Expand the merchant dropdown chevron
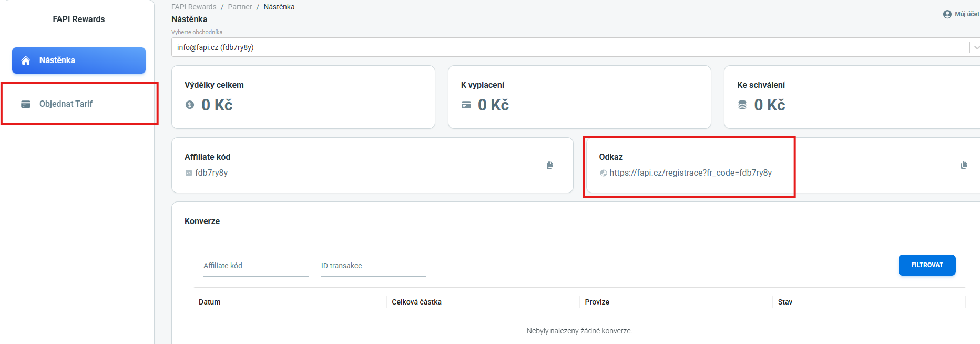 (976, 47)
